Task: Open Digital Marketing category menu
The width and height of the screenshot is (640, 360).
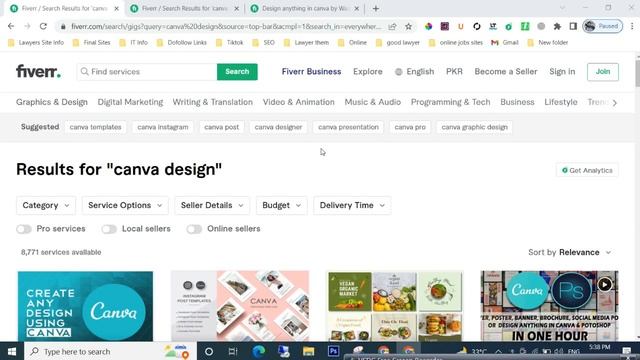Action: [x=130, y=102]
